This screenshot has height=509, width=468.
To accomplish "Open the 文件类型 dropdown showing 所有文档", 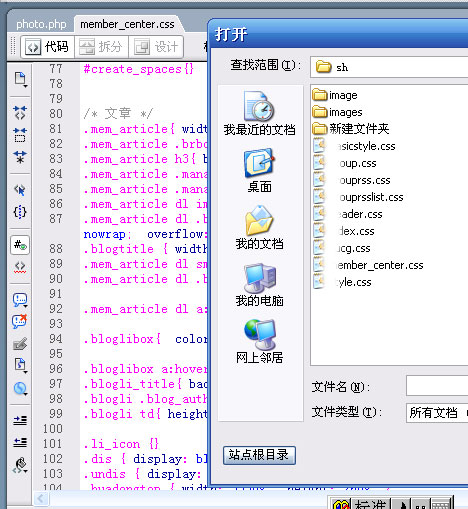I will [x=437, y=413].
